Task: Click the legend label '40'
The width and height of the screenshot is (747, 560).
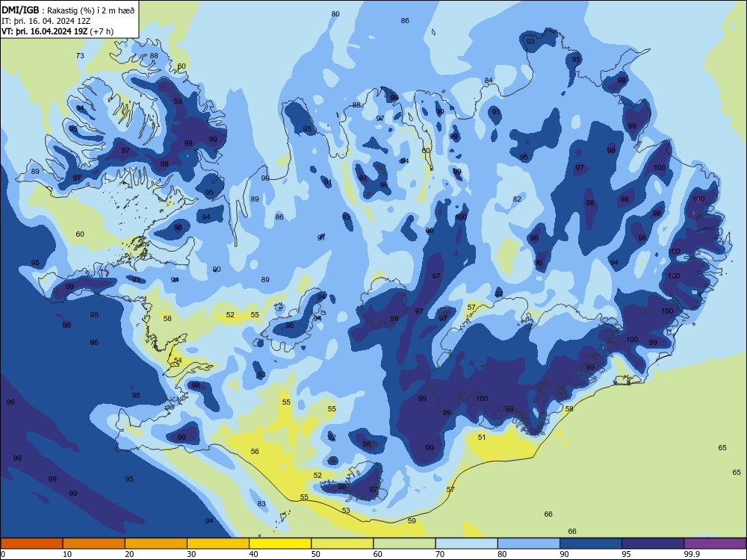Action: tap(254, 554)
